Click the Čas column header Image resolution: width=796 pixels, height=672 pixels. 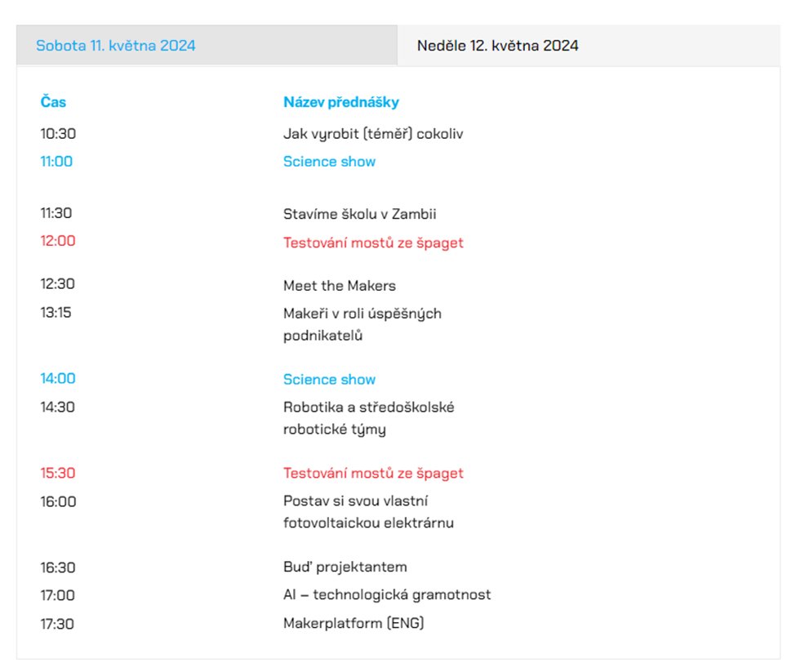pyautogui.click(x=53, y=101)
